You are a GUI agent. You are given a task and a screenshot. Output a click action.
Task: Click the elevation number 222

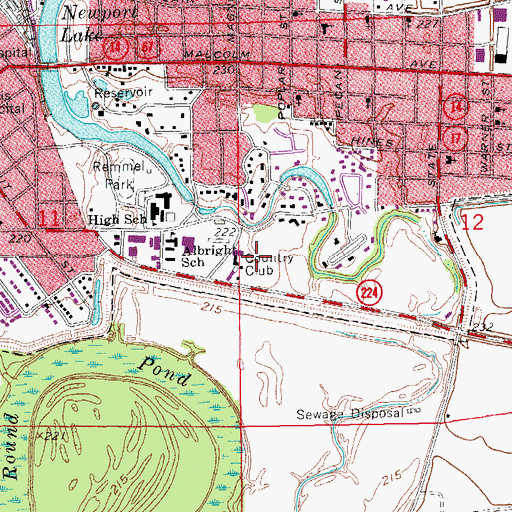tap(226, 232)
